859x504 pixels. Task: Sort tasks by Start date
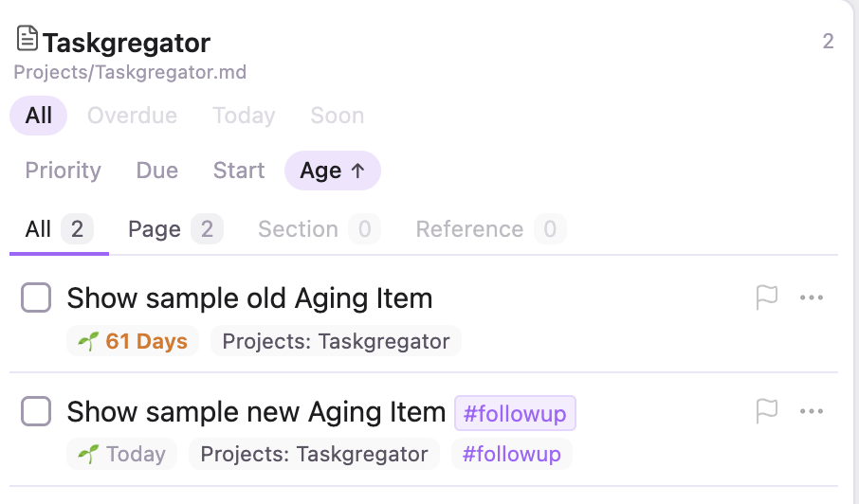pos(239,171)
